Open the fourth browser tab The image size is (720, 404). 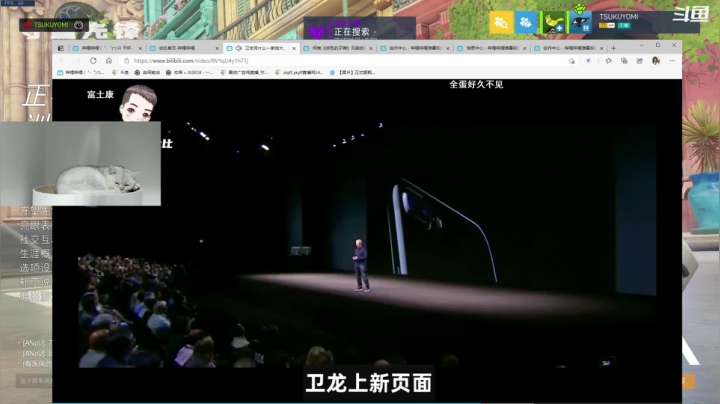tap(338, 48)
